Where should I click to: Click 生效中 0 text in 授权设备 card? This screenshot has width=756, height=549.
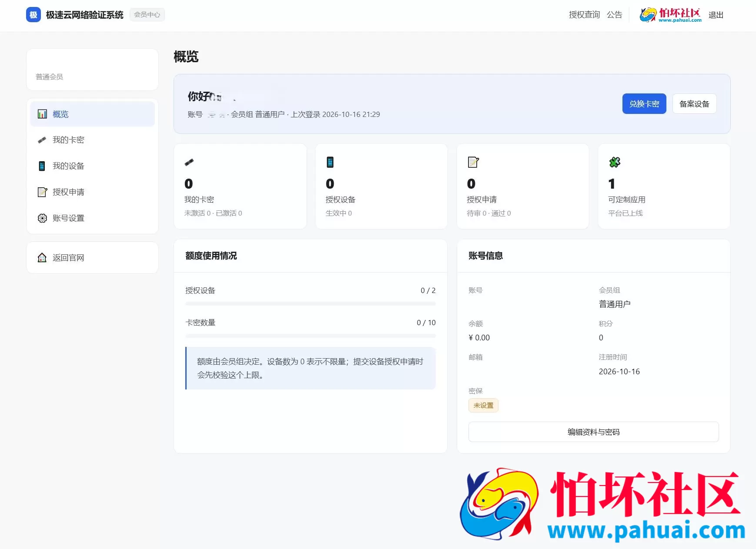click(339, 213)
